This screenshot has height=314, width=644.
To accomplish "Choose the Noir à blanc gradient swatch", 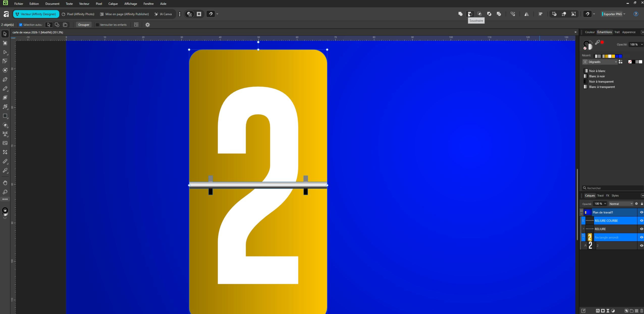I will click(x=597, y=71).
